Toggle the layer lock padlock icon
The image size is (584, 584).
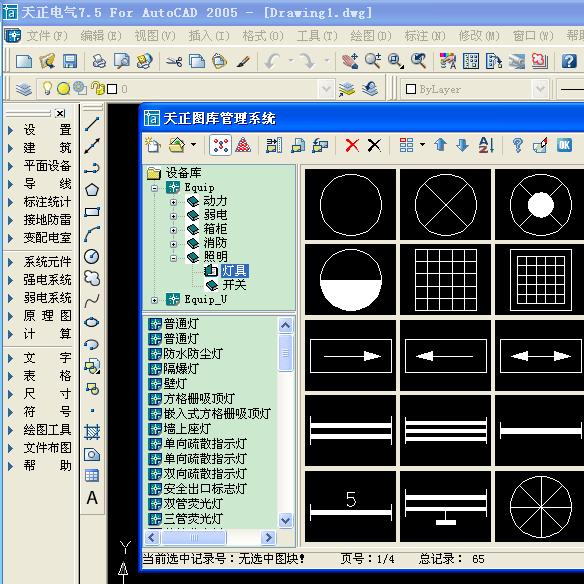pos(98,89)
